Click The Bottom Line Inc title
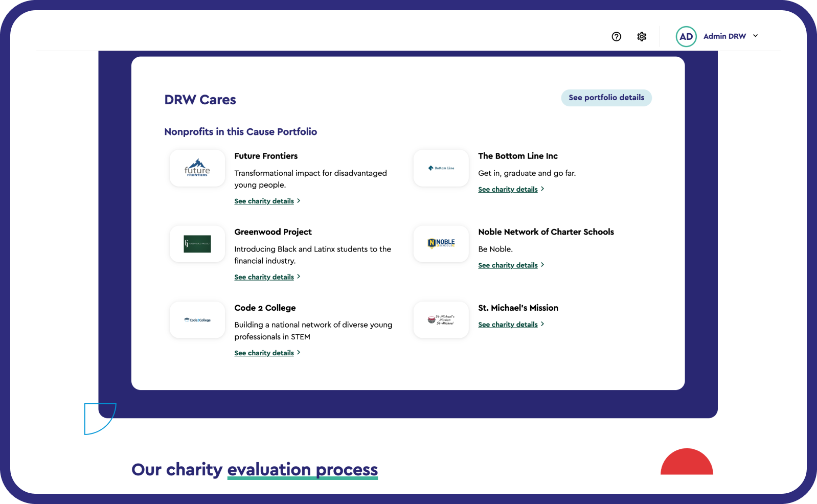This screenshot has height=504, width=817. (518, 156)
